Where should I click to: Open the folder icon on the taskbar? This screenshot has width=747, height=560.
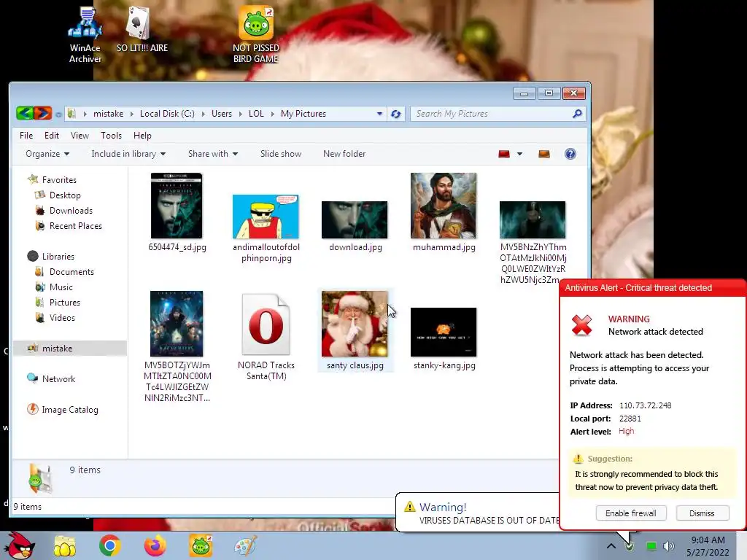(65, 546)
